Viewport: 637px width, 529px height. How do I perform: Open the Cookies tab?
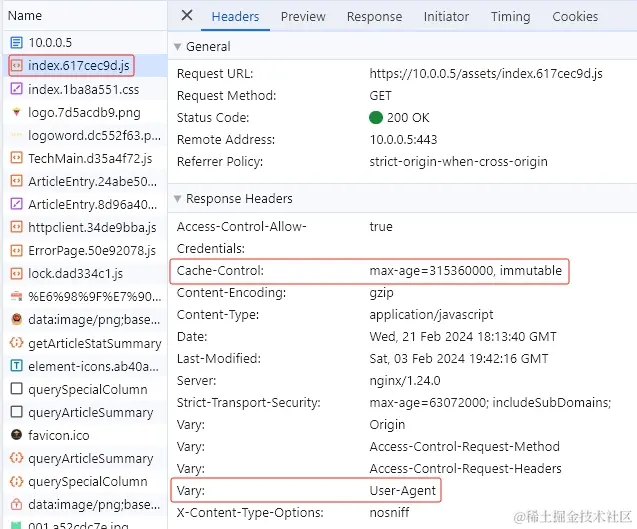coord(575,16)
